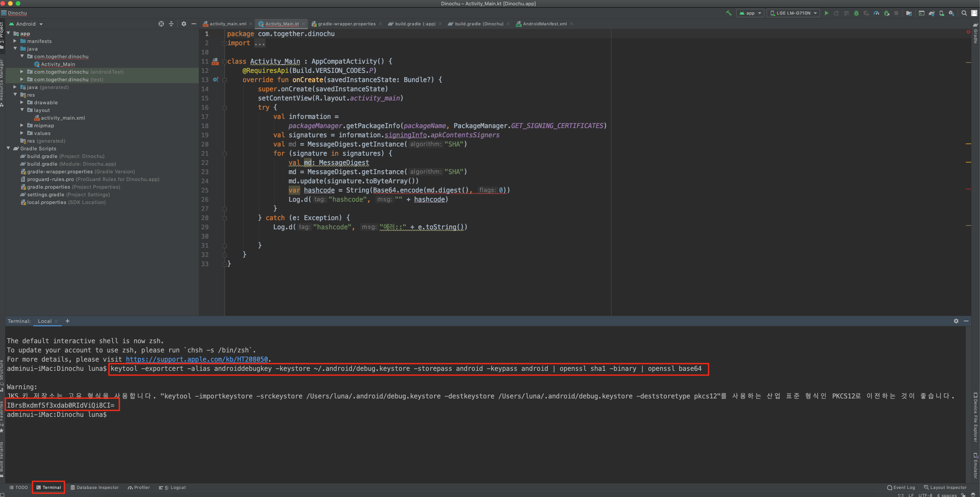980x497 pixels.
Task: Open the profiler gauge icon in the toolbar
Action: coord(876,13)
